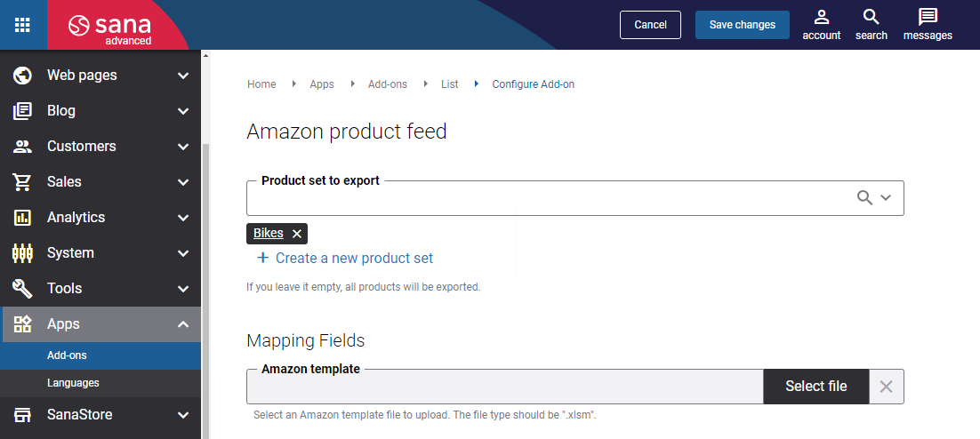Click the search icon in product set field
The height and width of the screenshot is (439, 980).
(x=864, y=198)
